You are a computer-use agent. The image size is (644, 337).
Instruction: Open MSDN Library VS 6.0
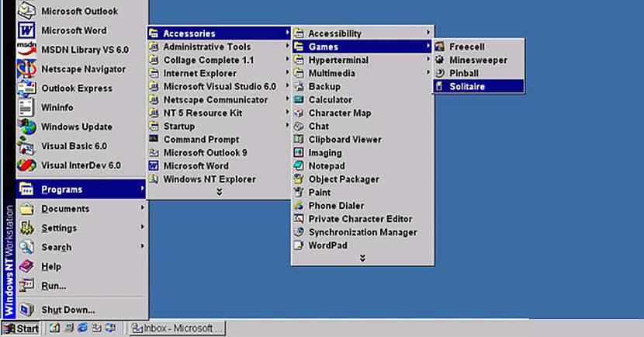(81, 50)
